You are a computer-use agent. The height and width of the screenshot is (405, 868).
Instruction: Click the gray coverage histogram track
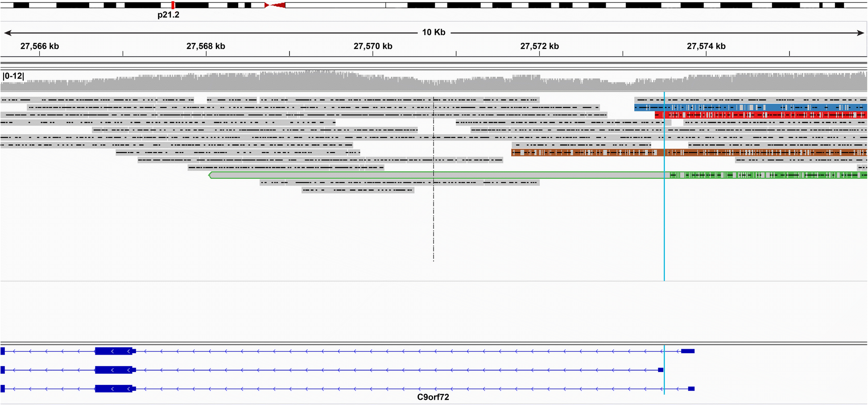434,81
